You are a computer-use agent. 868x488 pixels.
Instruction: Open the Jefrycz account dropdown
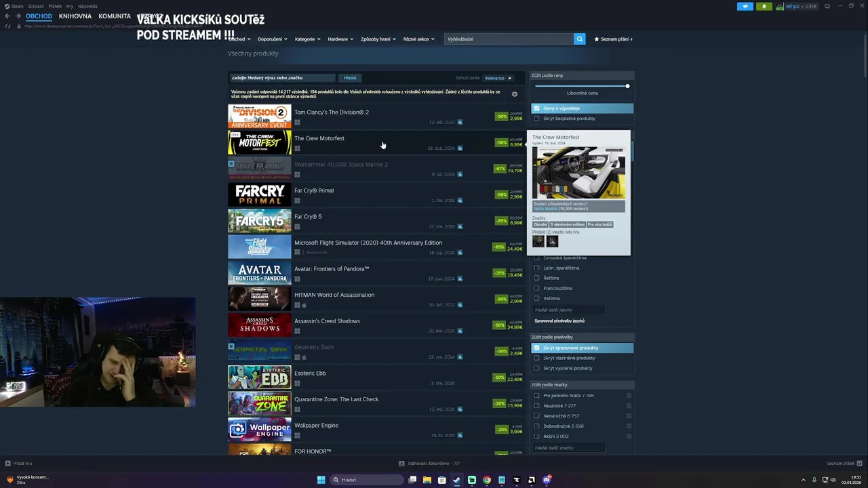(802, 6)
